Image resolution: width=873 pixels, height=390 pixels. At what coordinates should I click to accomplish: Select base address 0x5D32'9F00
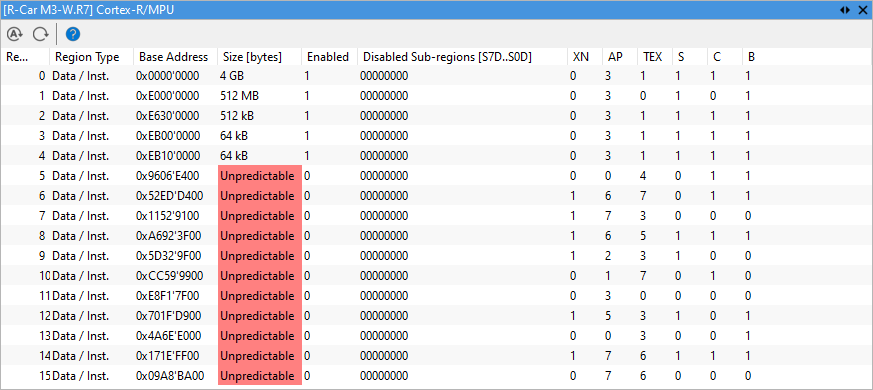(x=168, y=256)
